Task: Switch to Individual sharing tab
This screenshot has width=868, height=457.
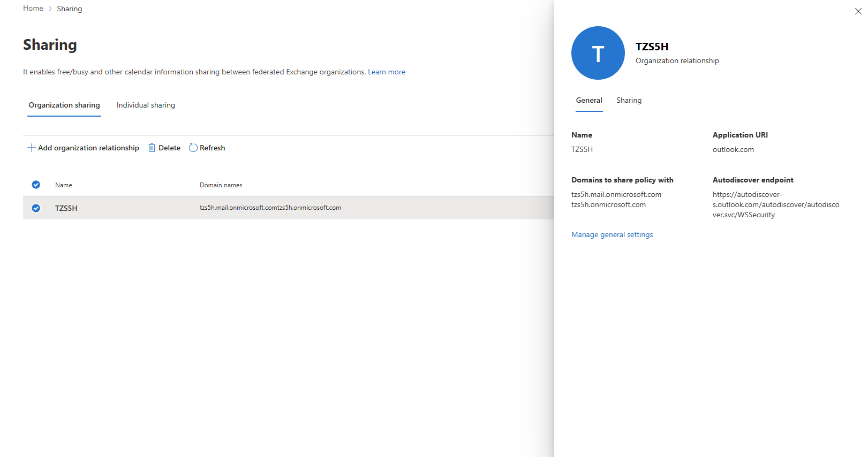Action: [146, 105]
